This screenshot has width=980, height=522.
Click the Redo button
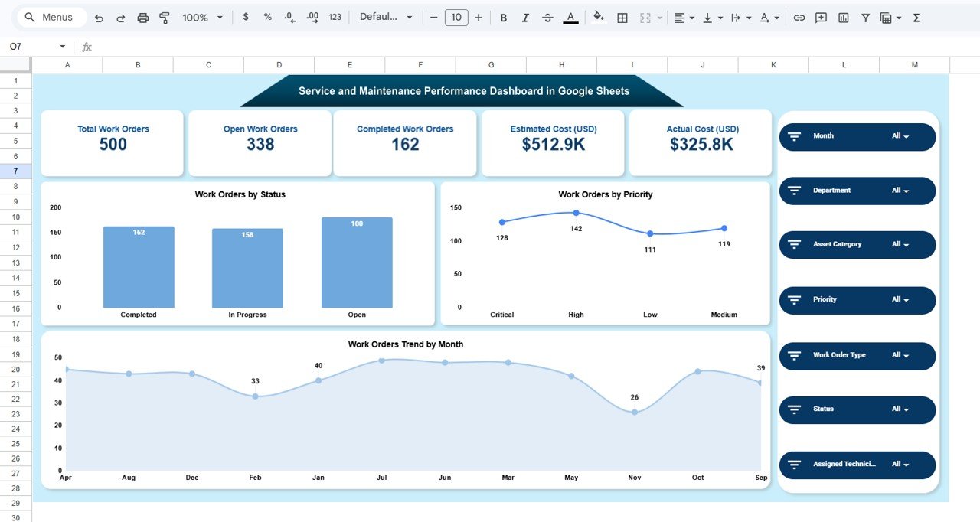point(121,17)
